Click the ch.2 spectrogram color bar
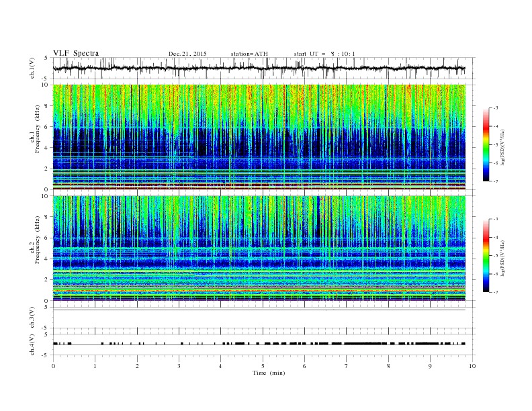Screen dimensions: 532x411 pos(486,256)
